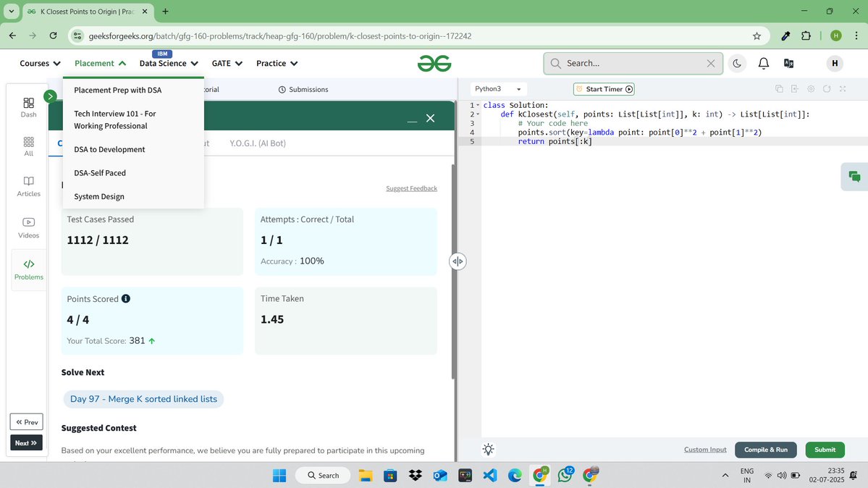
Task: Click the language translate icon
Action: [789, 63]
